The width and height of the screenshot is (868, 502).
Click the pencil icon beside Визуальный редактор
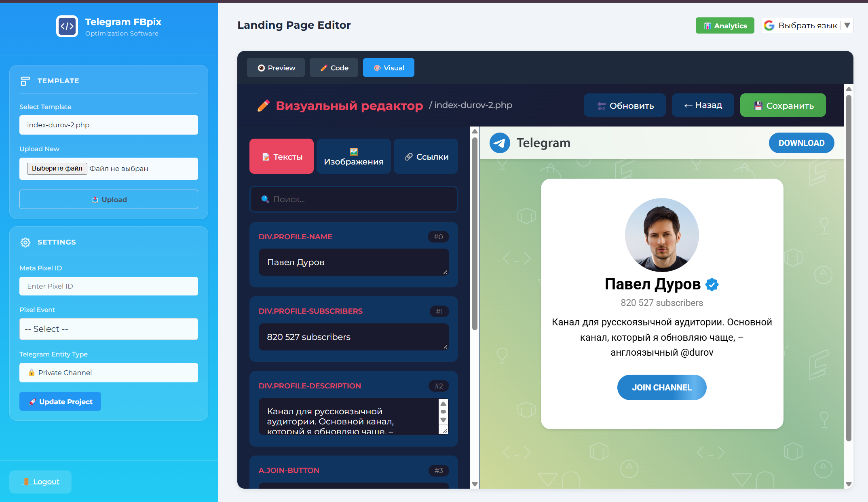pos(264,105)
